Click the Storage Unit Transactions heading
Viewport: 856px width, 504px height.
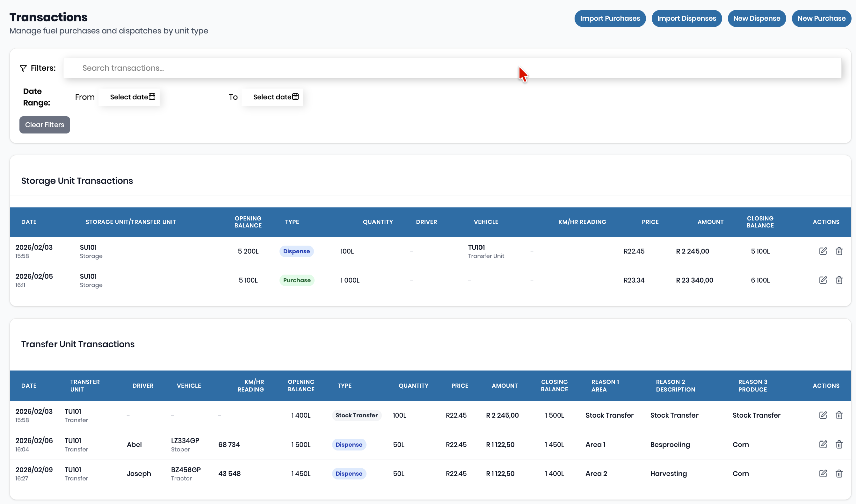click(77, 181)
